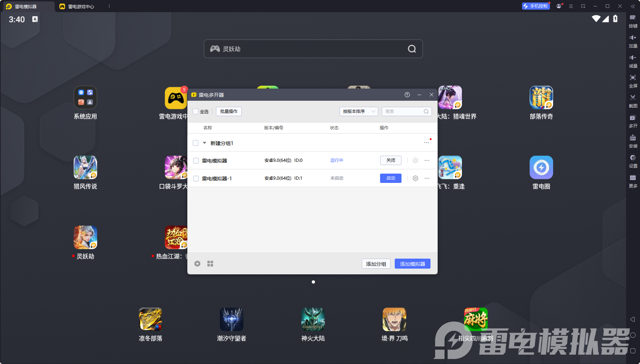Click the 雷电模拟器-1 instance name
The height and width of the screenshot is (364, 640).
(x=217, y=179)
